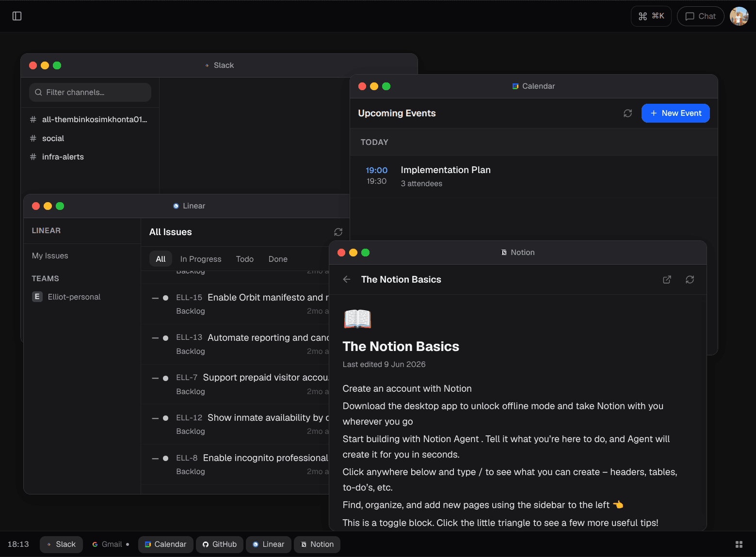Click Last edited 9 Jun 2026 text
Viewport: 756px width, 557px height.
(x=384, y=365)
